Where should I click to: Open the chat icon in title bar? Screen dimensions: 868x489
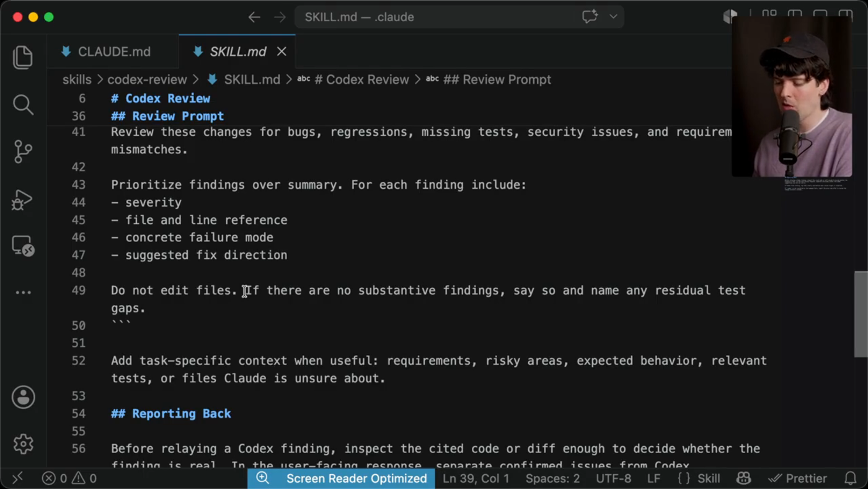coord(590,17)
